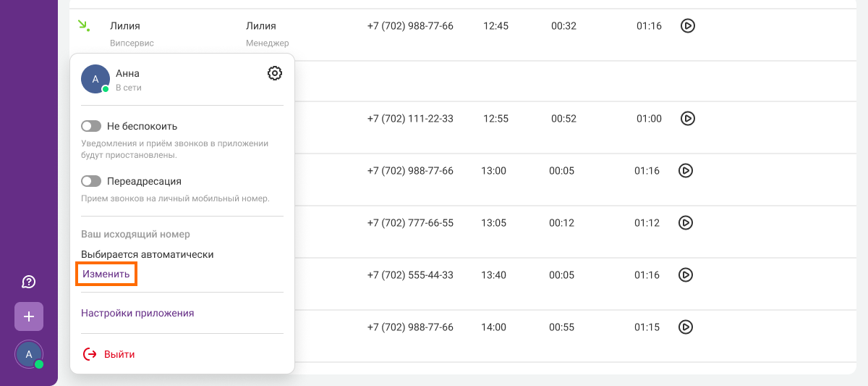Image resolution: width=868 pixels, height=386 pixels.
Task: Click phone number +7 (702) 555-44-33
Action: point(410,275)
